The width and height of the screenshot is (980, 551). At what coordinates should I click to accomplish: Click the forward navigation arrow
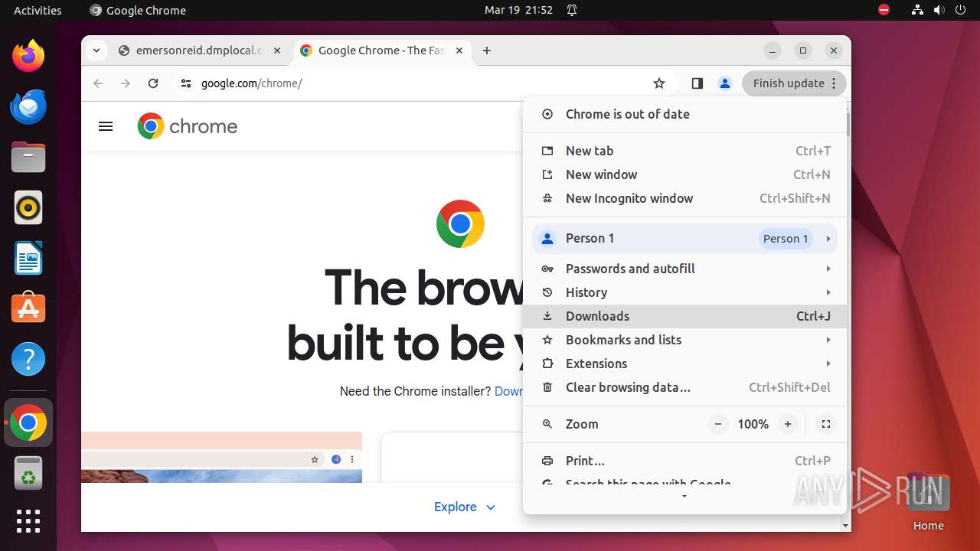point(126,83)
